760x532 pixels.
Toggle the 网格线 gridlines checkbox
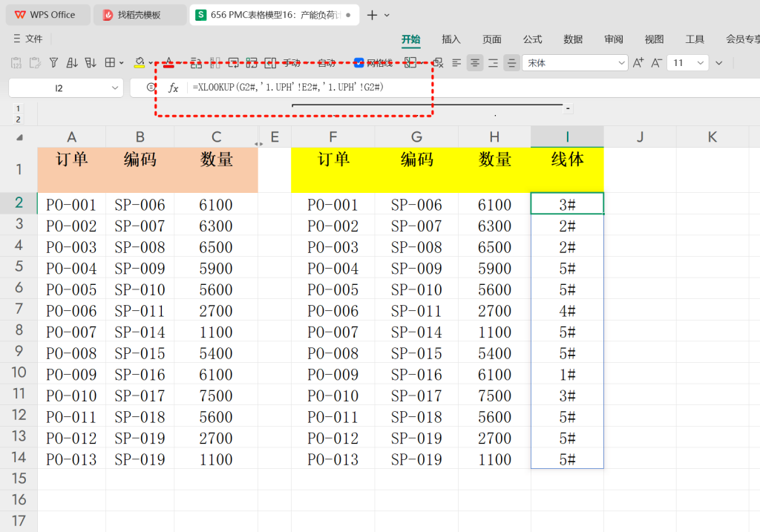click(x=358, y=62)
